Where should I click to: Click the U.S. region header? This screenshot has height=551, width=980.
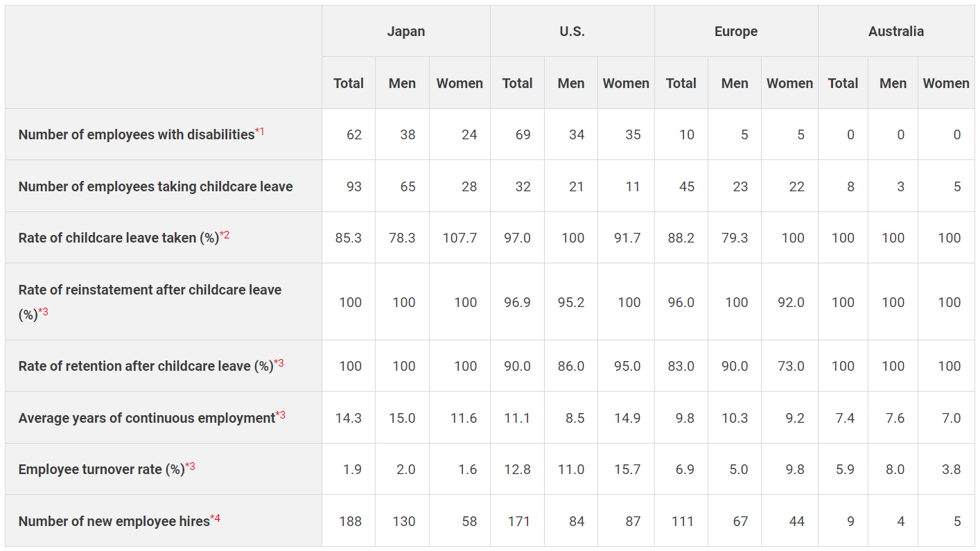(572, 32)
